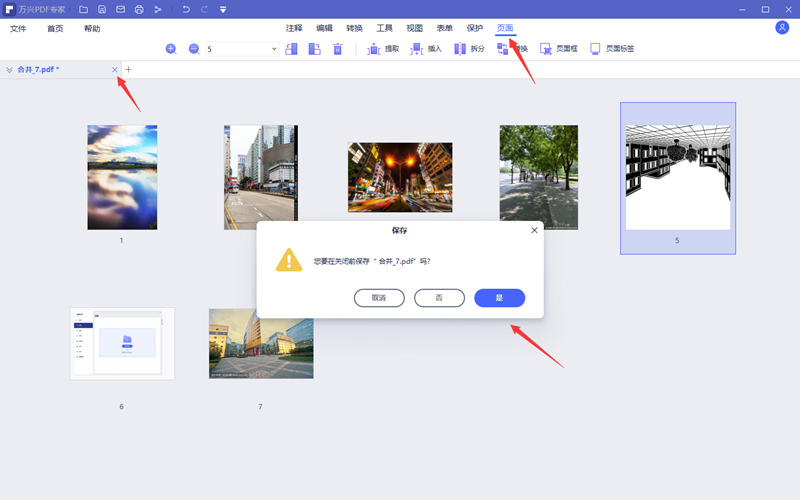The image size is (800, 500).
Task: Expand the quick access toolbar dropdown arrow
Action: coord(222,9)
